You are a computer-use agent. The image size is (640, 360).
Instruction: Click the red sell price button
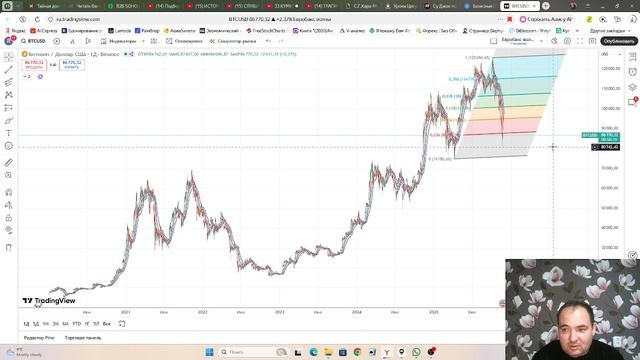[x=34, y=64]
